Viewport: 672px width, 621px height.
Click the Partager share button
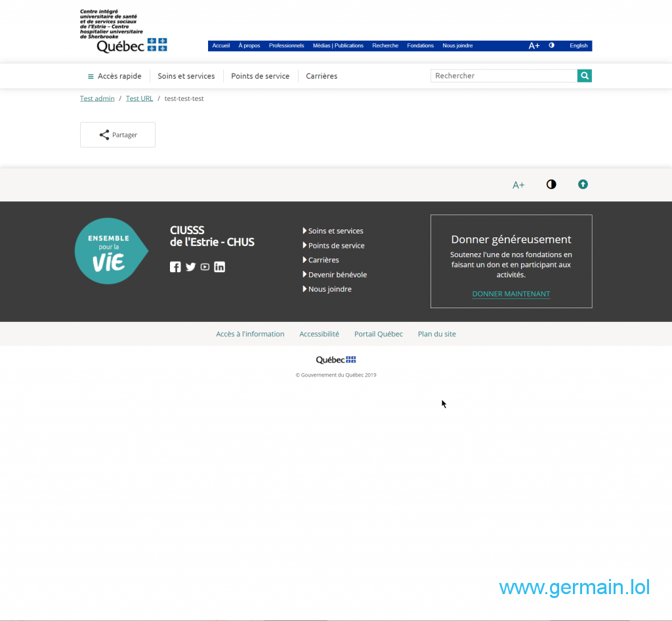coord(118,135)
